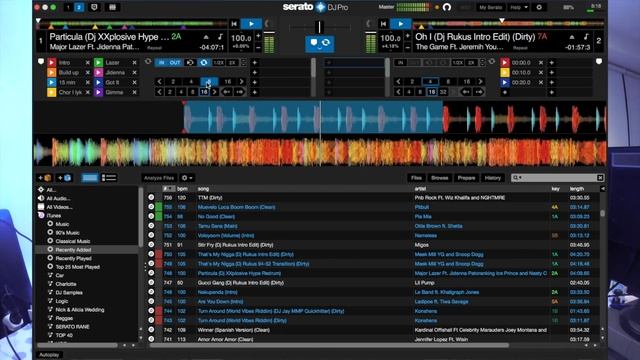Image resolution: width=640 pixels, height=360 pixels.
Task: Clear the library search field
Action: coord(600,178)
